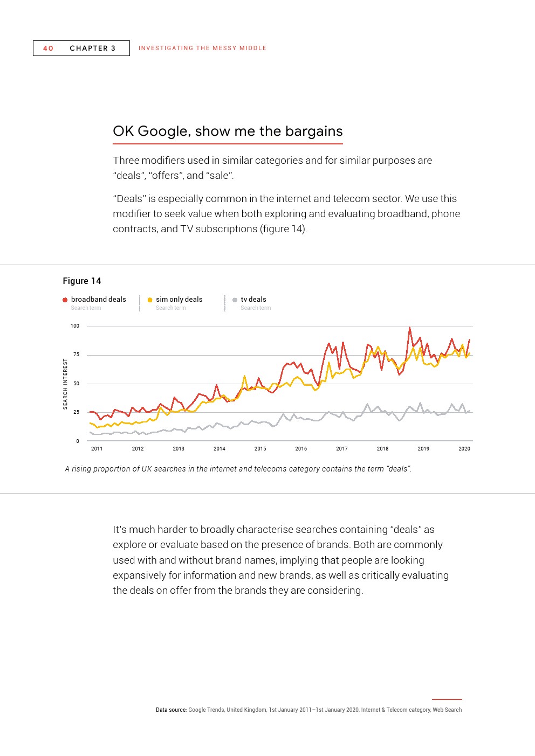Click the 50 y-axis value
The height and width of the screenshot is (756, 535).
pyautogui.click(x=77, y=384)
